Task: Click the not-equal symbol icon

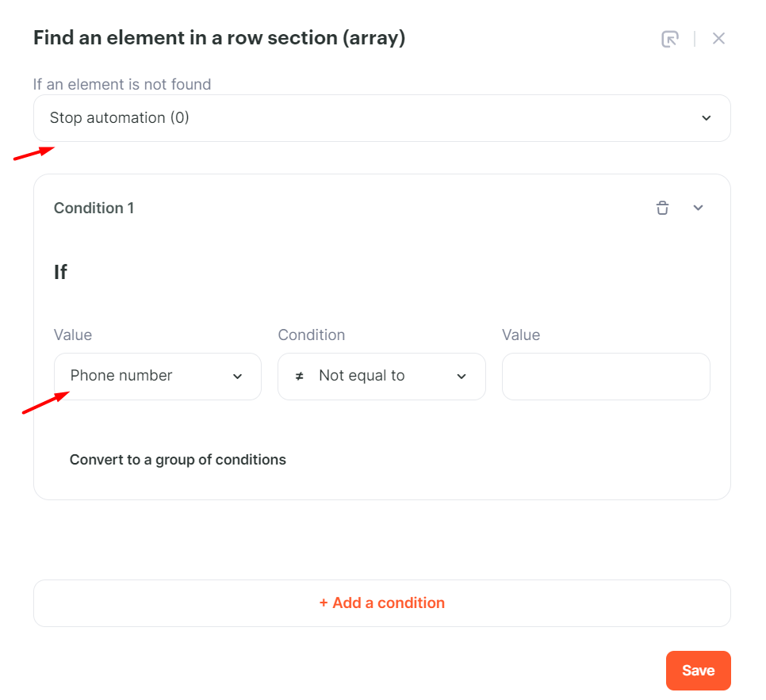Action: click(299, 377)
